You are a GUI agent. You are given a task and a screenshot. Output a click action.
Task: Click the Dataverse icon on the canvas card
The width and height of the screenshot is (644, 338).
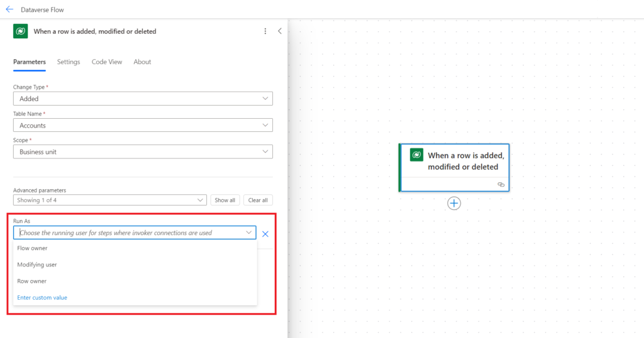click(416, 155)
